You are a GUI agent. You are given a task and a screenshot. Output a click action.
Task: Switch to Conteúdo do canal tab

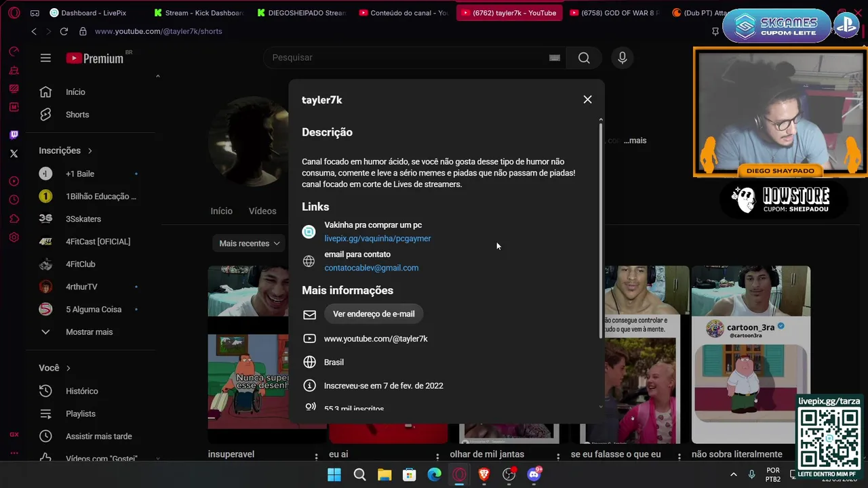[x=404, y=13]
